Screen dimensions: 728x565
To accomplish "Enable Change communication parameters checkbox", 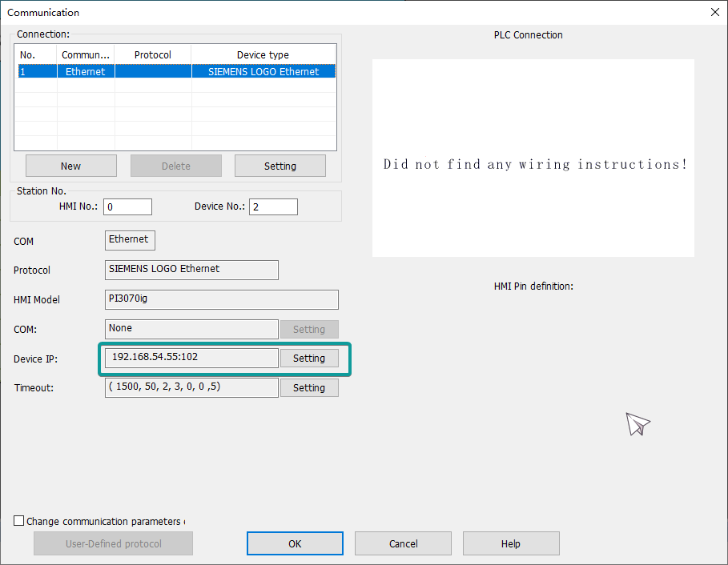I will (x=19, y=521).
